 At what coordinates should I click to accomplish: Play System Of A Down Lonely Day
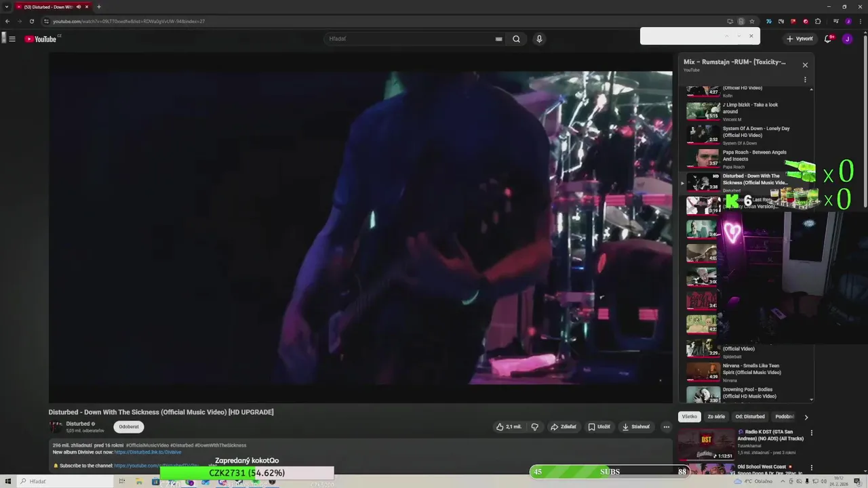click(x=746, y=135)
